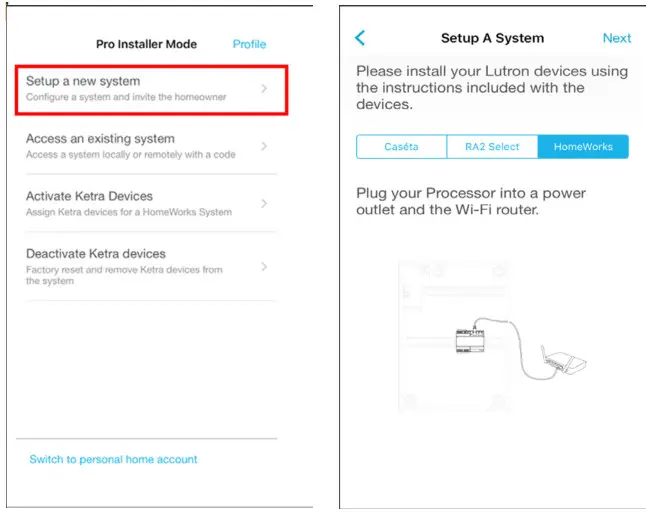
Task: Click Switch to personal home account
Action: (113, 460)
